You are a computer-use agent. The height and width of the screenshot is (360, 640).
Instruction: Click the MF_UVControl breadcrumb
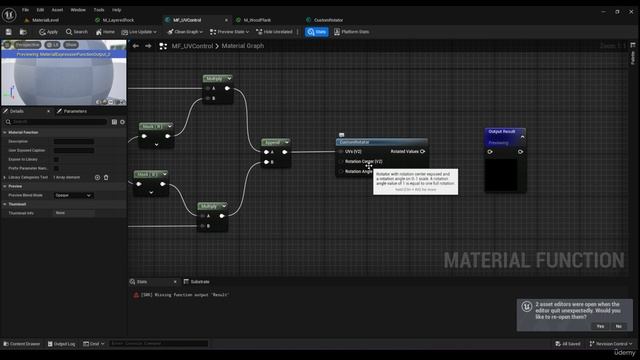(192, 46)
